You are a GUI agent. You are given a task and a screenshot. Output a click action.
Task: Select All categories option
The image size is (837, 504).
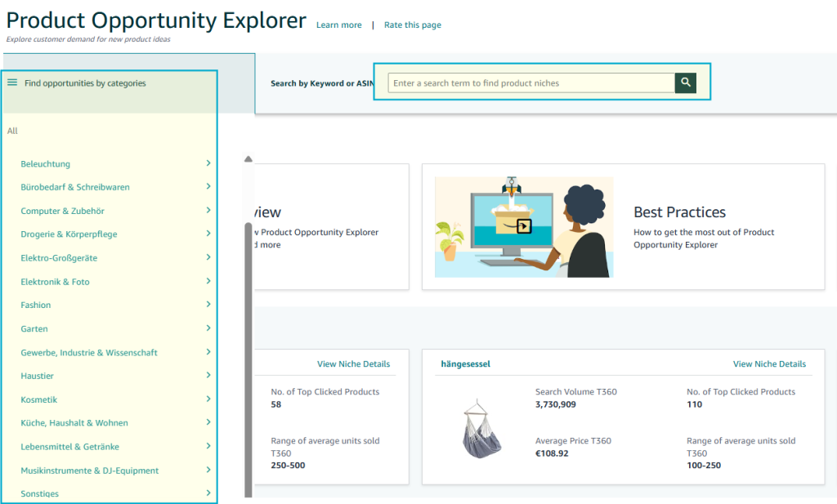12,131
